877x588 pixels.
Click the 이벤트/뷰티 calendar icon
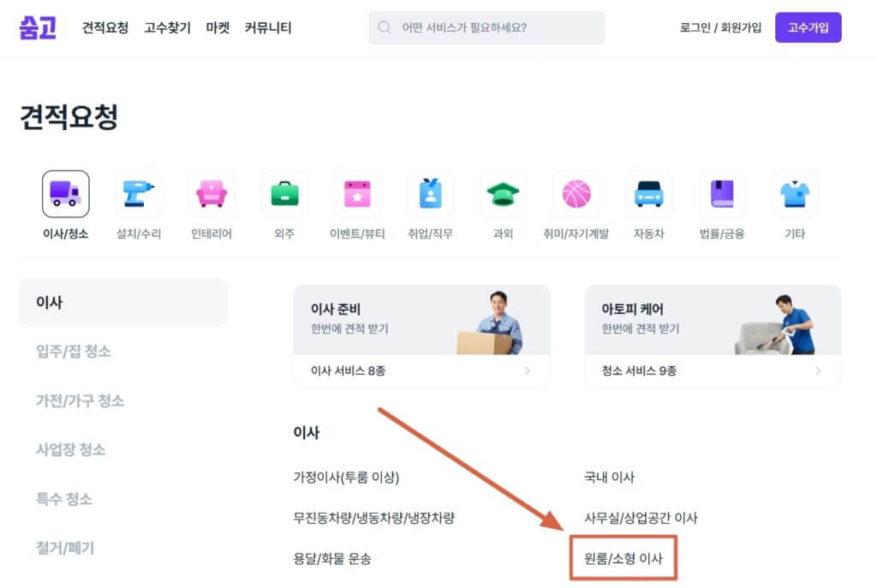(x=356, y=193)
